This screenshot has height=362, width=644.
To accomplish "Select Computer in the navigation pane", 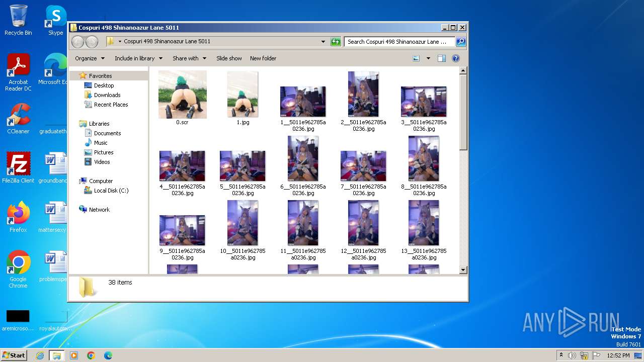I will (101, 181).
